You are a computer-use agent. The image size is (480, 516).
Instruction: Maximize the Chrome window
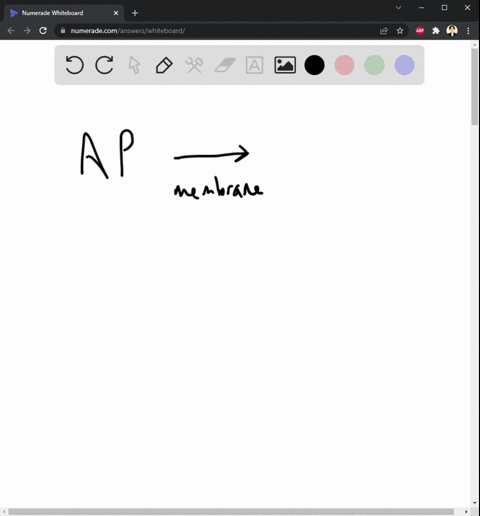(444, 7)
